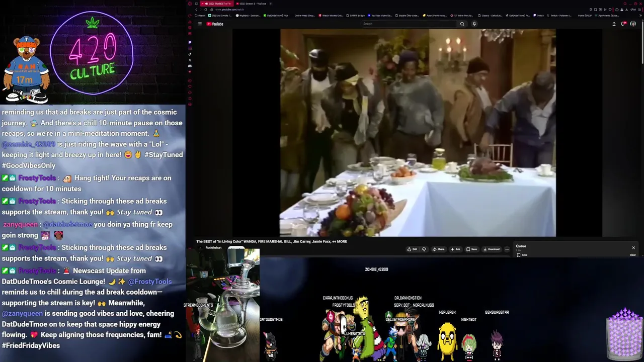The height and width of the screenshot is (362, 644).
Task: Open 'SAMMI Bridge' bookmark
Action: pos(355,16)
